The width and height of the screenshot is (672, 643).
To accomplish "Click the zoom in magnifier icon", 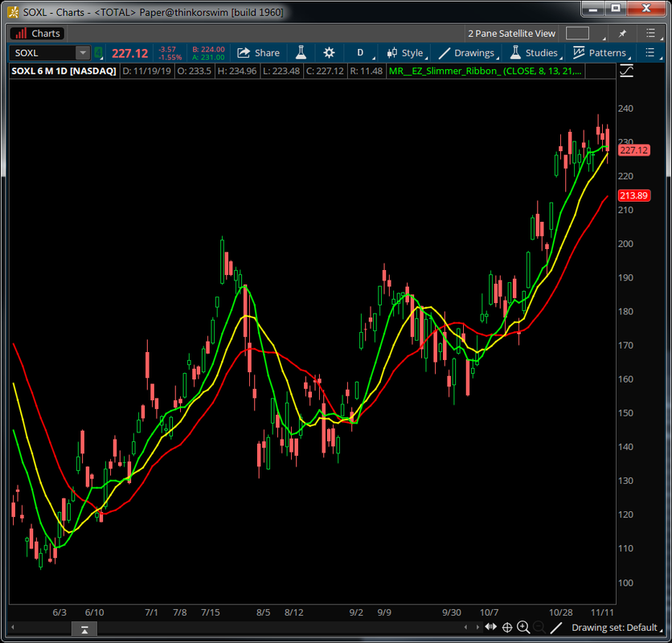I will pyautogui.click(x=523, y=627).
